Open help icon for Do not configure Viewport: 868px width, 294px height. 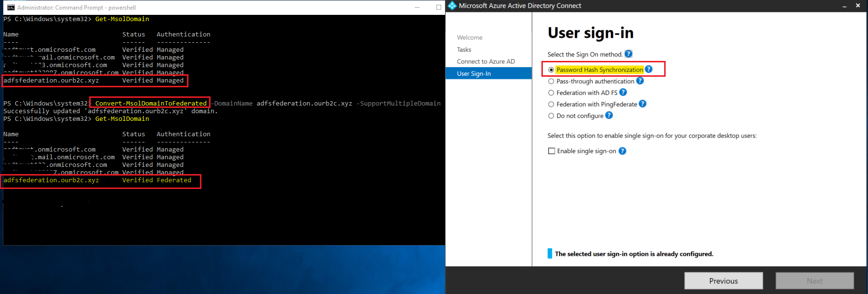click(609, 115)
